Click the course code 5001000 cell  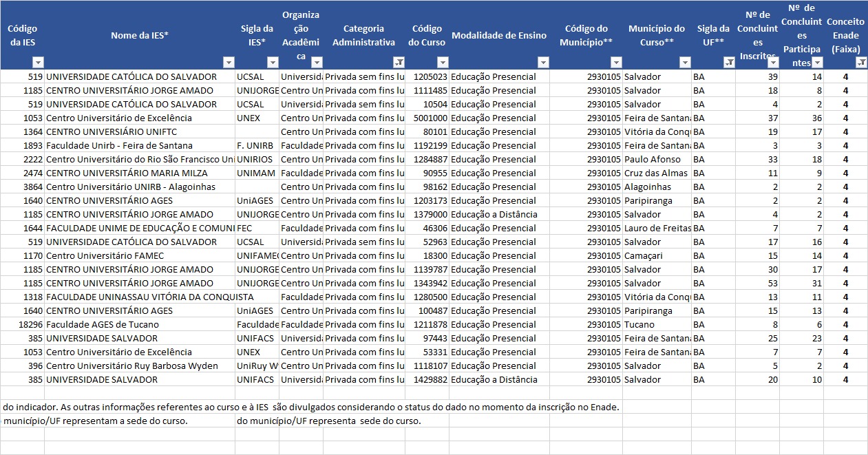pos(427,118)
